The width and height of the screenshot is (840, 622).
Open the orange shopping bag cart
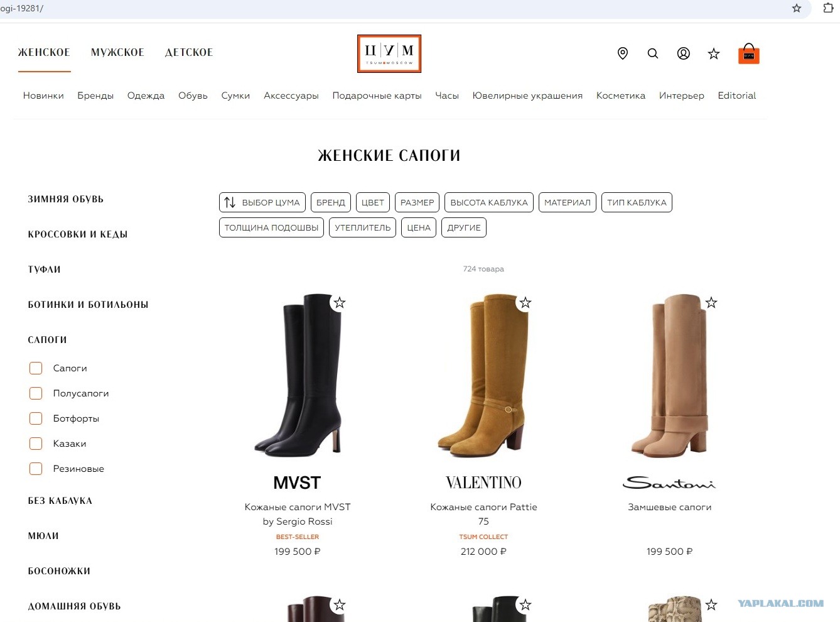pos(748,54)
